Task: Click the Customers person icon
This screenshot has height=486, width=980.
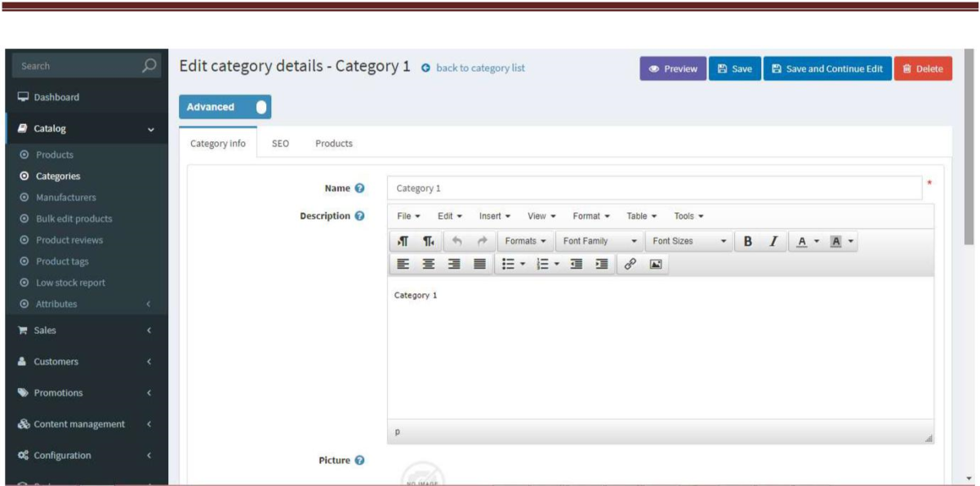Action: tap(23, 361)
